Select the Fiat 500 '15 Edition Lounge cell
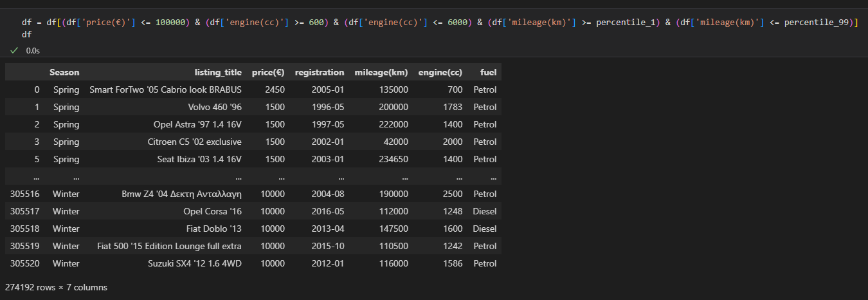 pyautogui.click(x=170, y=246)
